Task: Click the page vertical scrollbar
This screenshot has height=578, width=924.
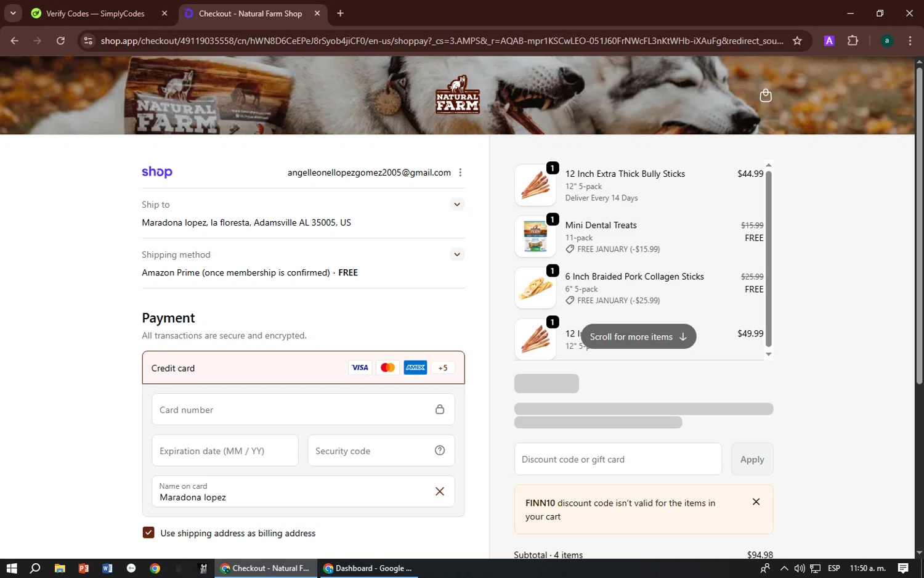Action: pos(919,225)
